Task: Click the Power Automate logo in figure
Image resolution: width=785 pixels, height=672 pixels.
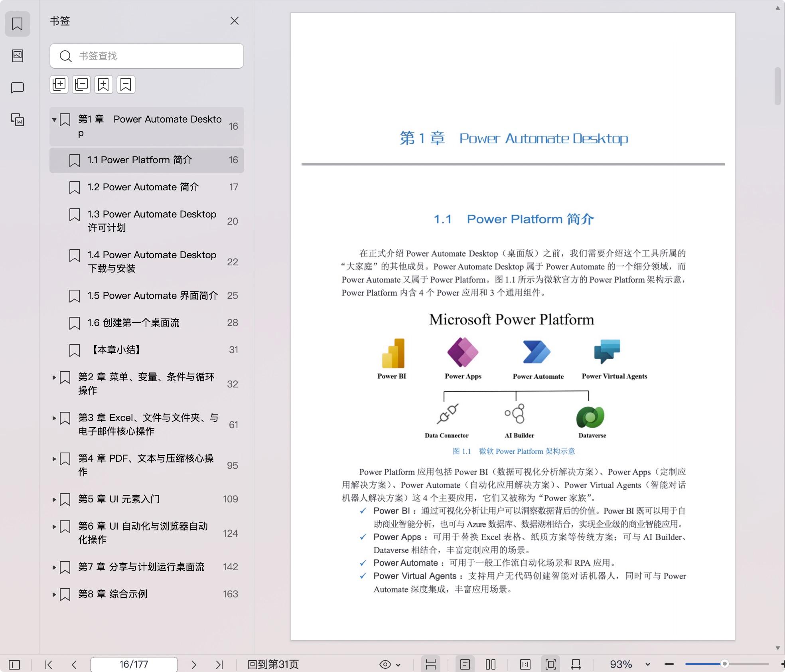Action: [x=537, y=352]
